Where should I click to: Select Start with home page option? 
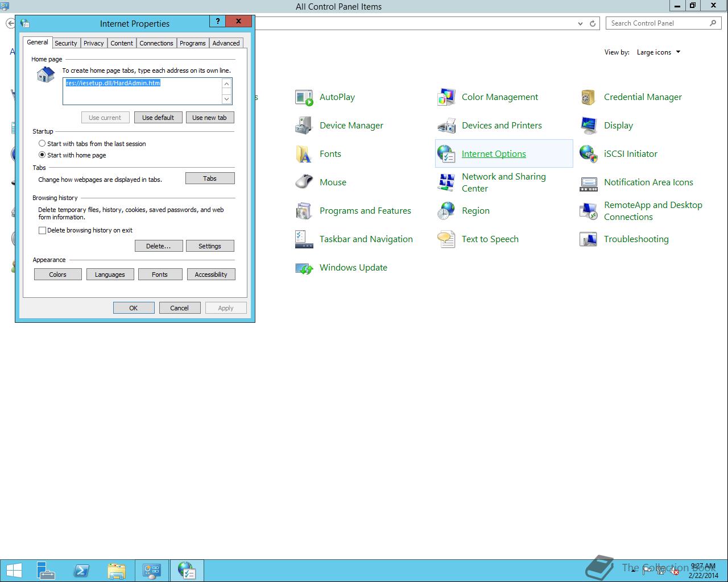coord(72,155)
